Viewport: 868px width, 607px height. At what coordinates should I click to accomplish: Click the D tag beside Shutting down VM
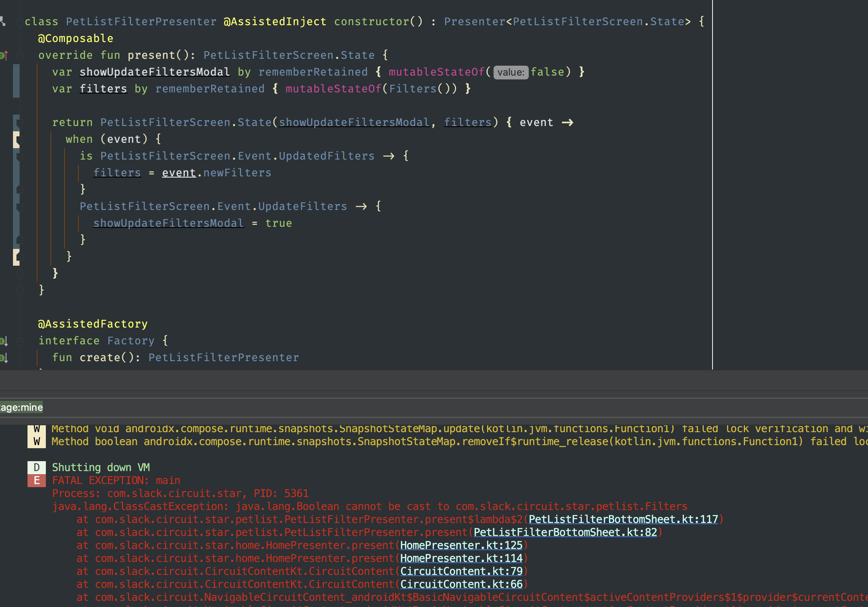pos(36,467)
